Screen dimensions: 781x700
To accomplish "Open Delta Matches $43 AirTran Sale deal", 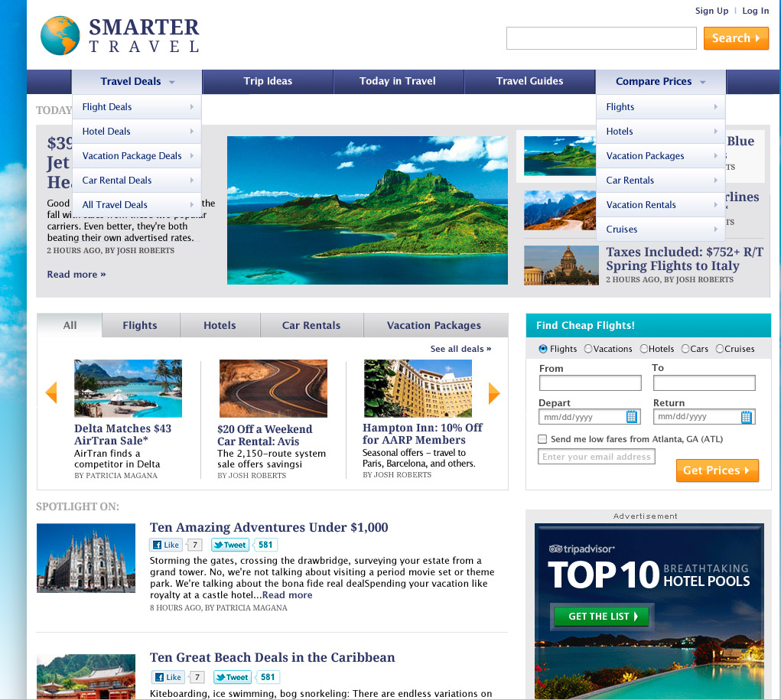I will tap(122, 435).
